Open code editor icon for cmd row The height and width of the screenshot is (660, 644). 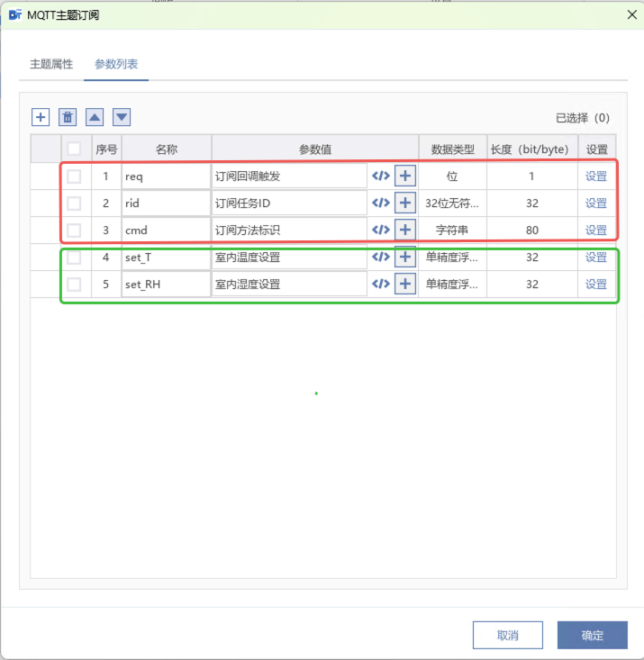[x=381, y=230]
